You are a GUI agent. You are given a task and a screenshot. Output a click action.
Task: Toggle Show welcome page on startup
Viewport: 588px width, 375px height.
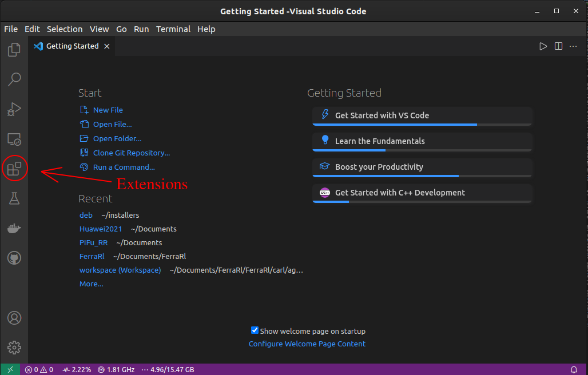[255, 330]
